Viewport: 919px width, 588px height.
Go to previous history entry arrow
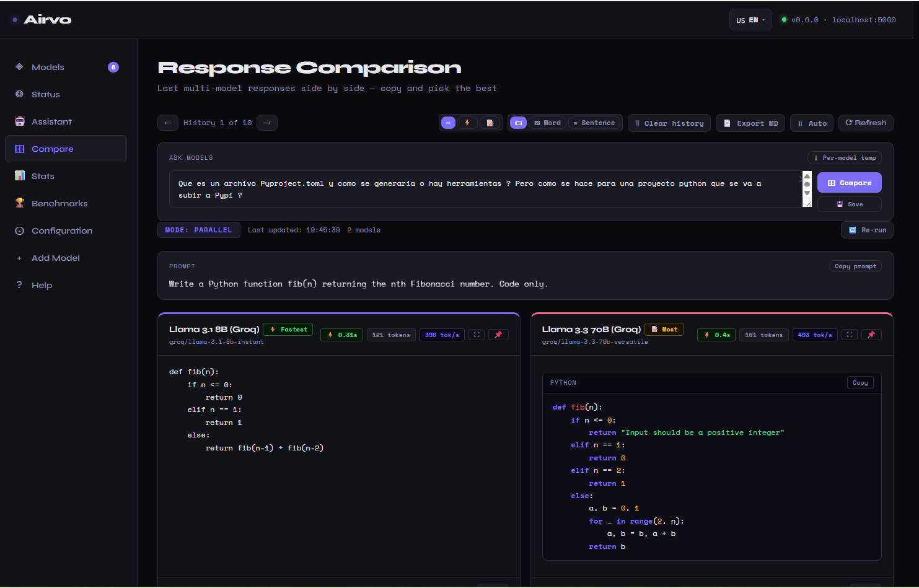tap(168, 123)
